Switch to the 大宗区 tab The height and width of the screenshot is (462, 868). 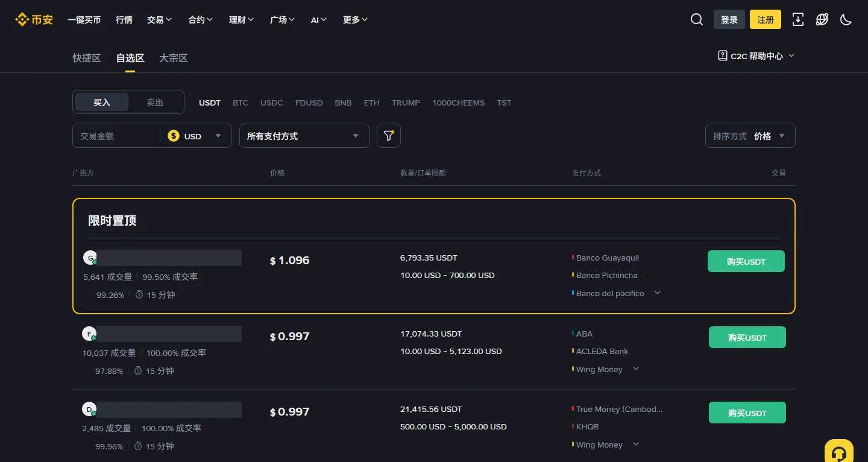point(174,58)
